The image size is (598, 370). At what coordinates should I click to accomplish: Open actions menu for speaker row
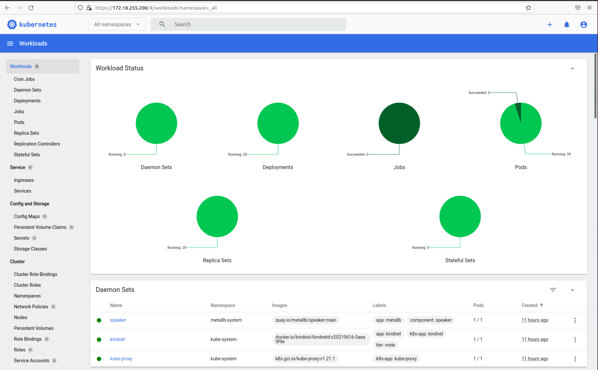pyautogui.click(x=575, y=320)
